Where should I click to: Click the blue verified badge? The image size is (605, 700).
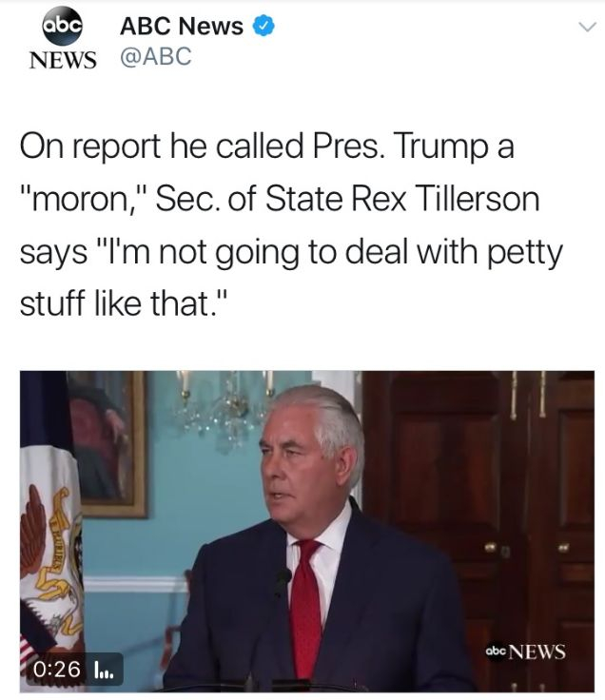[x=263, y=26]
